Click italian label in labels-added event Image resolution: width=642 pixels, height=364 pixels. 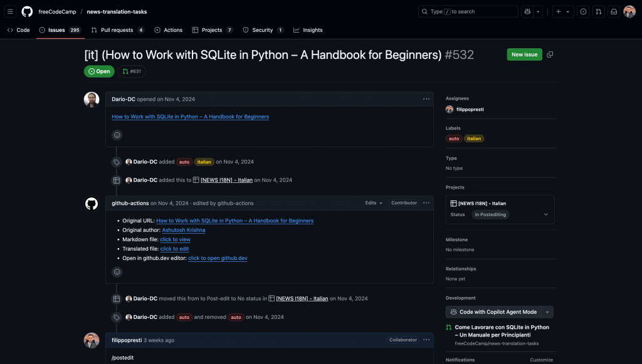[x=204, y=162]
